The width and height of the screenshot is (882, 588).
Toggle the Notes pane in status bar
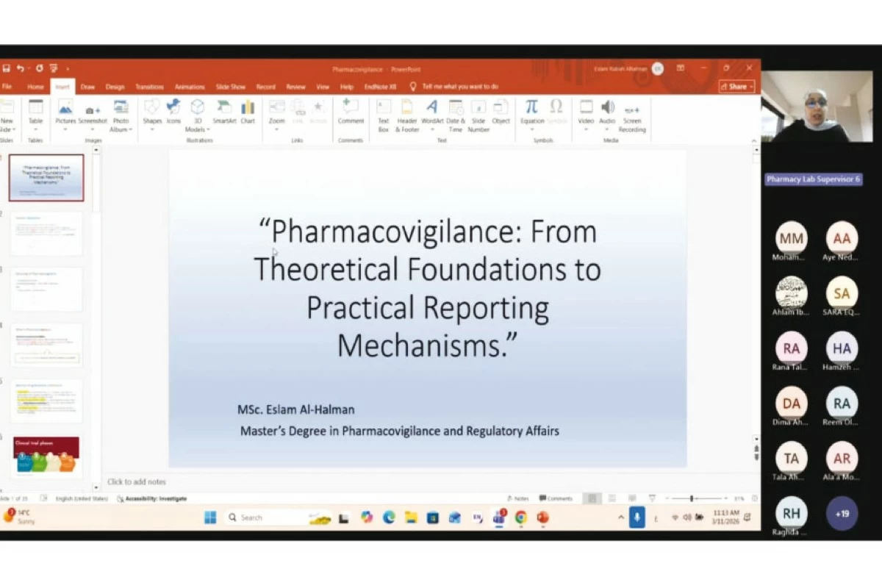(x=518, y=498)
